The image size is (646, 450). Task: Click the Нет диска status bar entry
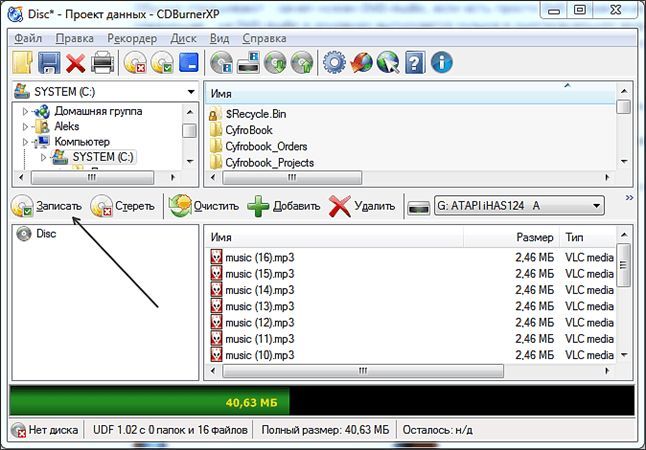click(x=46, y=430)
